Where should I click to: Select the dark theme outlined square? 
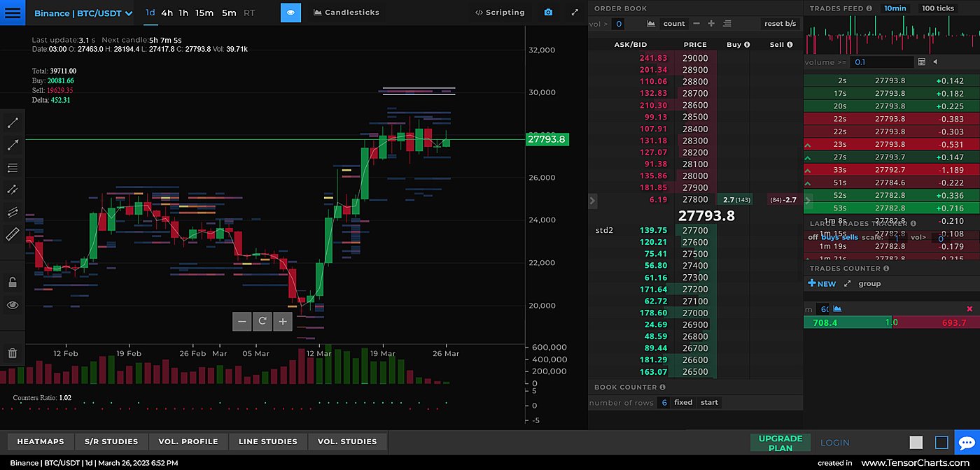941,442
